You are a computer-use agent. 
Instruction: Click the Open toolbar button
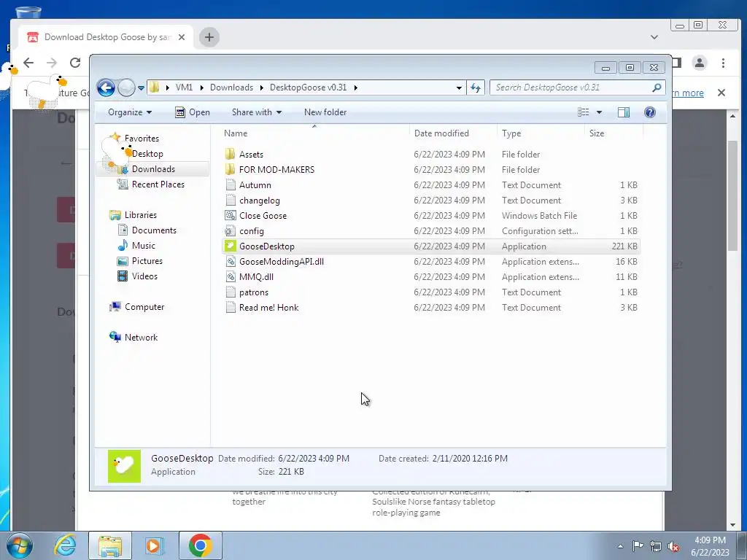coord(193,112)
